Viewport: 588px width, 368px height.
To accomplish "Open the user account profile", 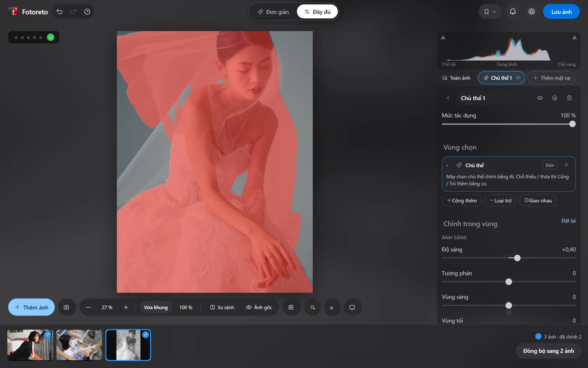I will (x=531, y=12).
